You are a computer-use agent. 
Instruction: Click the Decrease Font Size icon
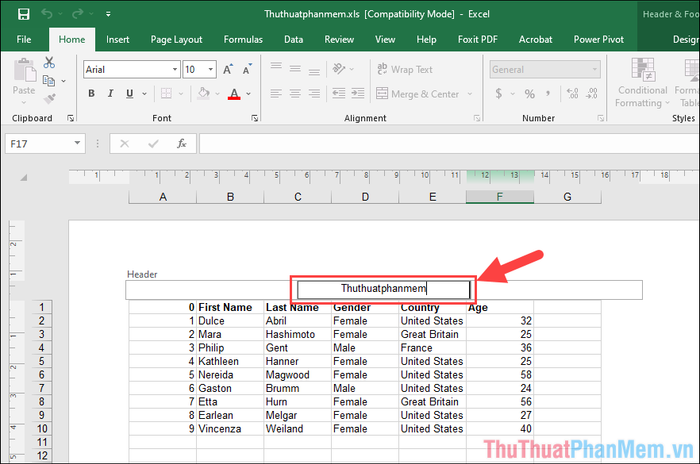point(248,69)
